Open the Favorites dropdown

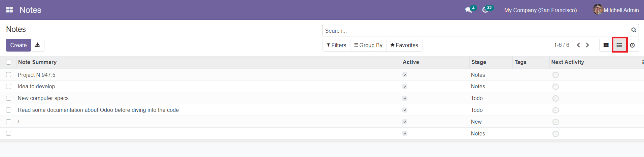(404, 45)
